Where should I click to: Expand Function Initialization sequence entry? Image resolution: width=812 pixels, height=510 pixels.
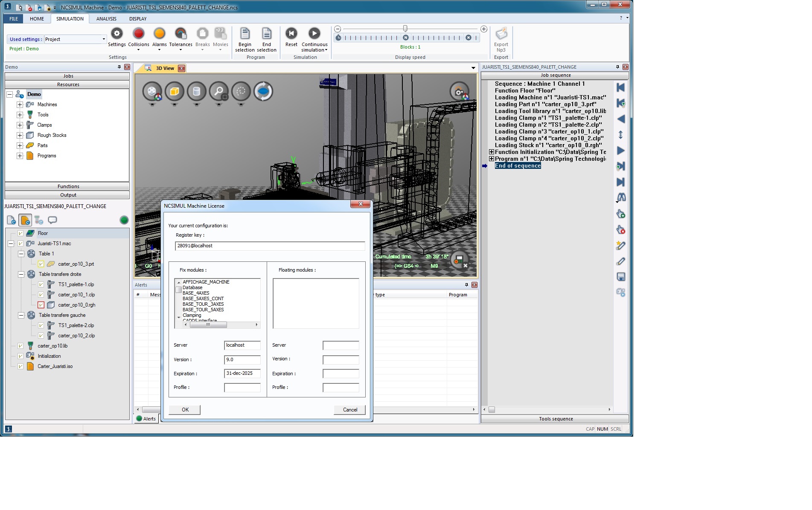tap(492, 152)
